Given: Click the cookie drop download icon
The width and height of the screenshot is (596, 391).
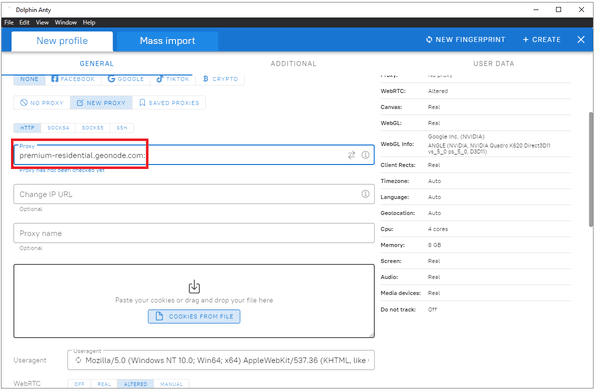Looking at the screenshot, I should coord(194,287).
